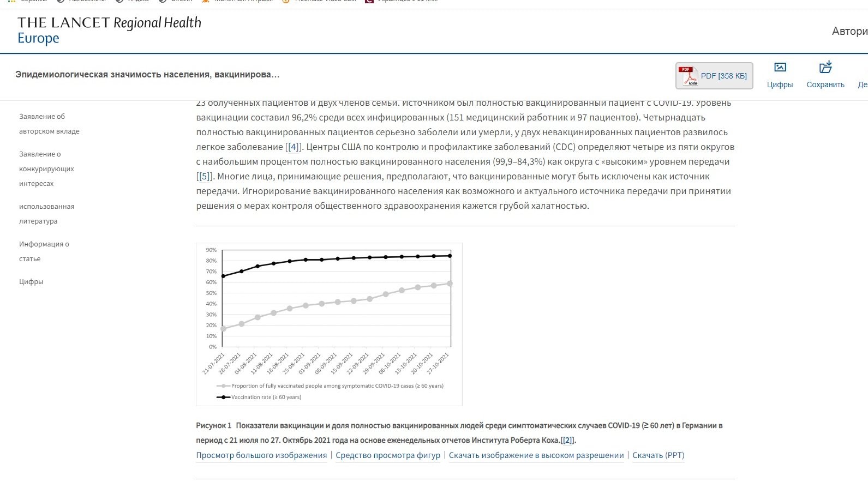
Task: Click the article title in sticky header
Action: click(x=147, y=74)
